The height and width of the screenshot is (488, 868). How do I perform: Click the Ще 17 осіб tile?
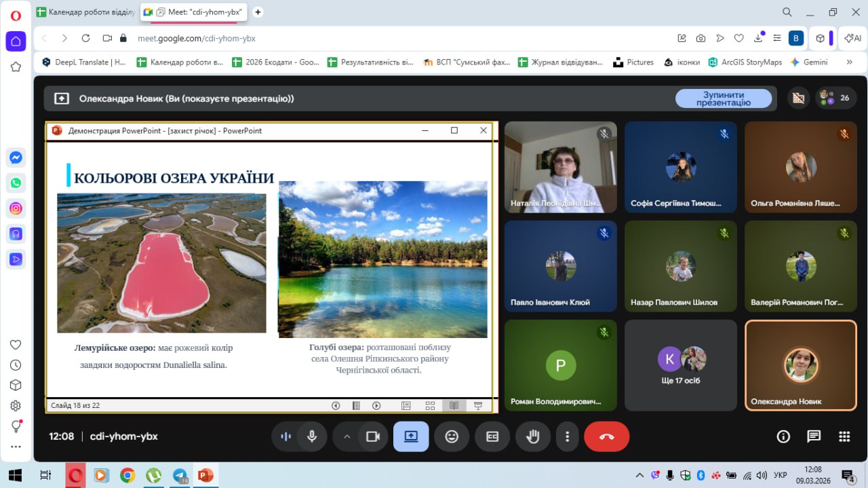pyautogui.click(x=680, y=365)
